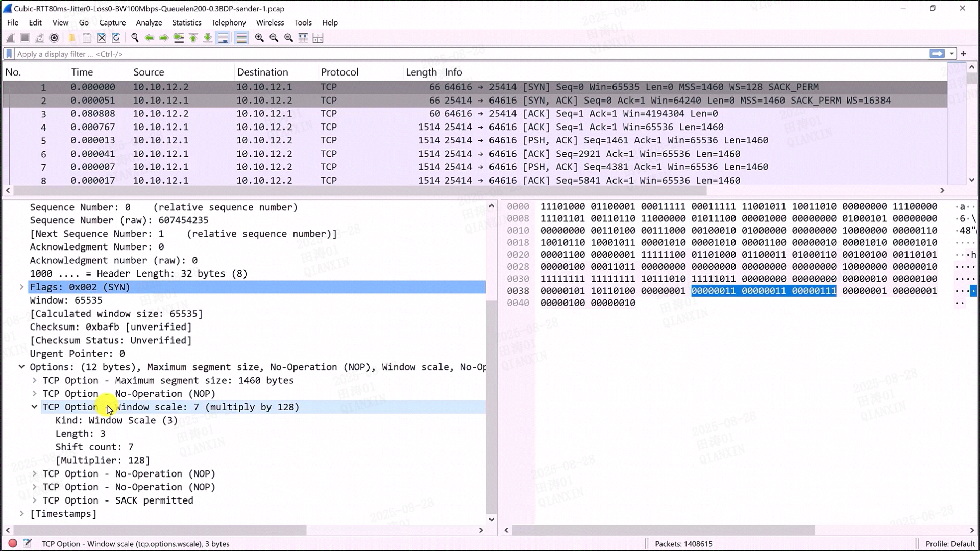Image resolution: width=980 pixels, height=551 pixels.
Task: Reload the capture file with the reload icon
Action: point(116,38)
